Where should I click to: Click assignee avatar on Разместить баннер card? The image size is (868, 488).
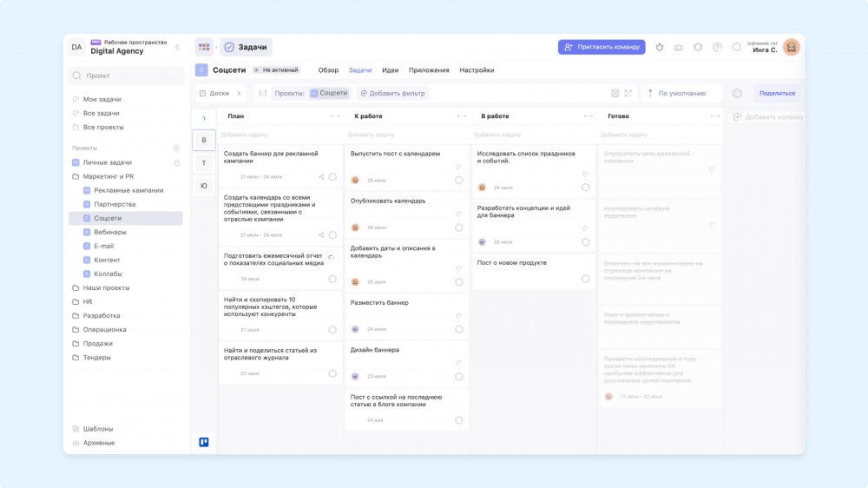click(x=355, y=329)
